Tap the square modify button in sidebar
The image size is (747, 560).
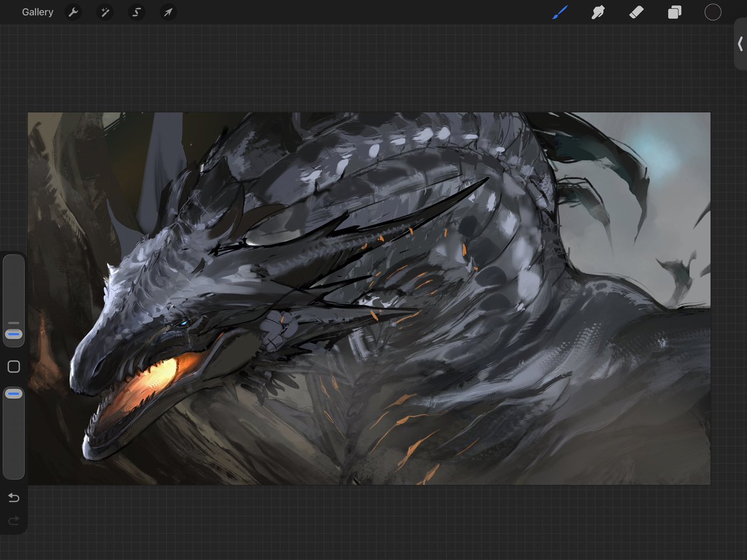pos(14,367)
